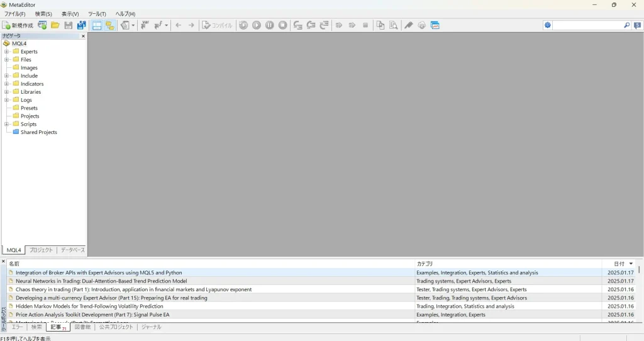
Task: Click the second profiling arrow icon
Action: [x=352, y=25]
